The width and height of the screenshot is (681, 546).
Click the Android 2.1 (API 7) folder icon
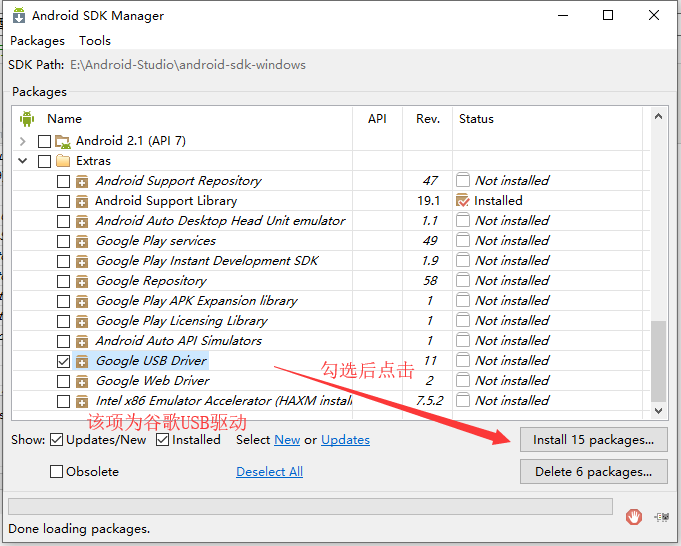pos(63,141)
